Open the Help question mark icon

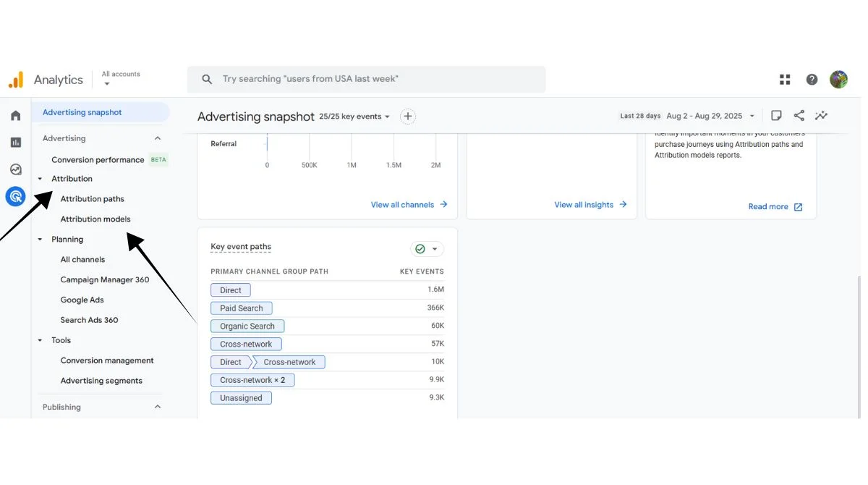pos(812,80)
